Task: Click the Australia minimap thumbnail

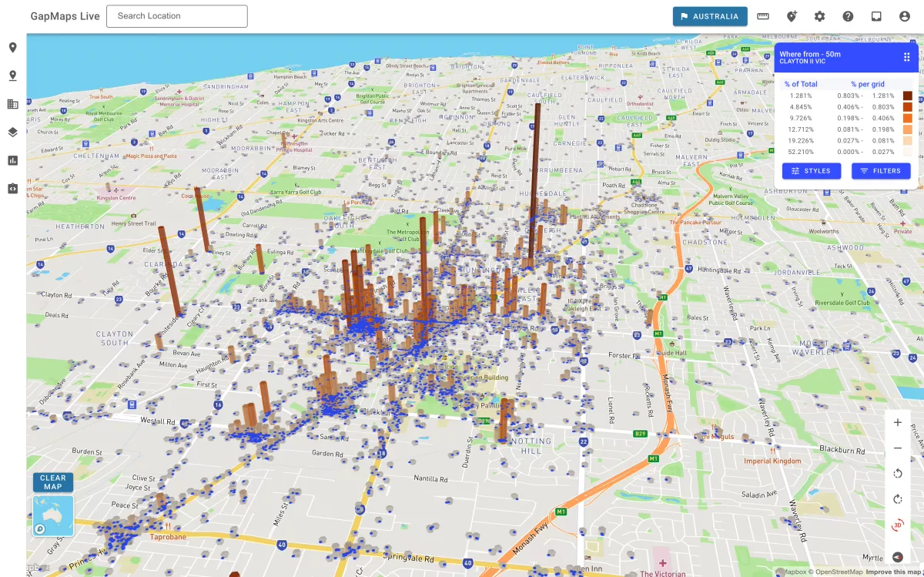Action: (53, 515)
